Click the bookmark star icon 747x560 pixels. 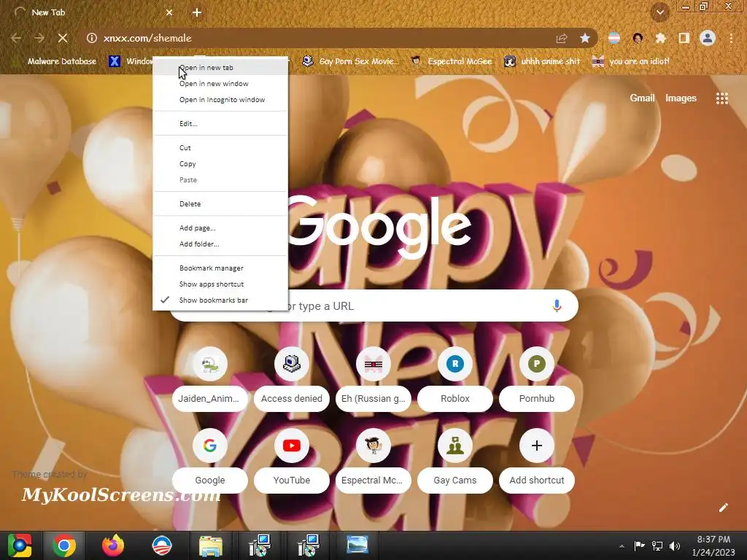click(585, 38)
